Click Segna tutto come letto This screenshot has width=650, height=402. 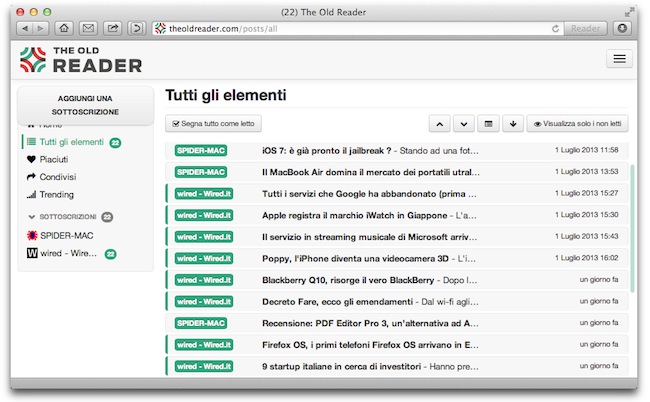(x=213, y=124)
